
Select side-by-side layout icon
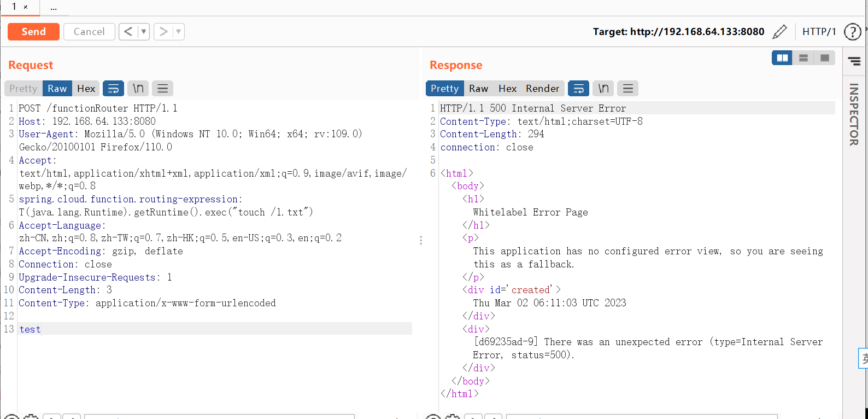[782, 57]
